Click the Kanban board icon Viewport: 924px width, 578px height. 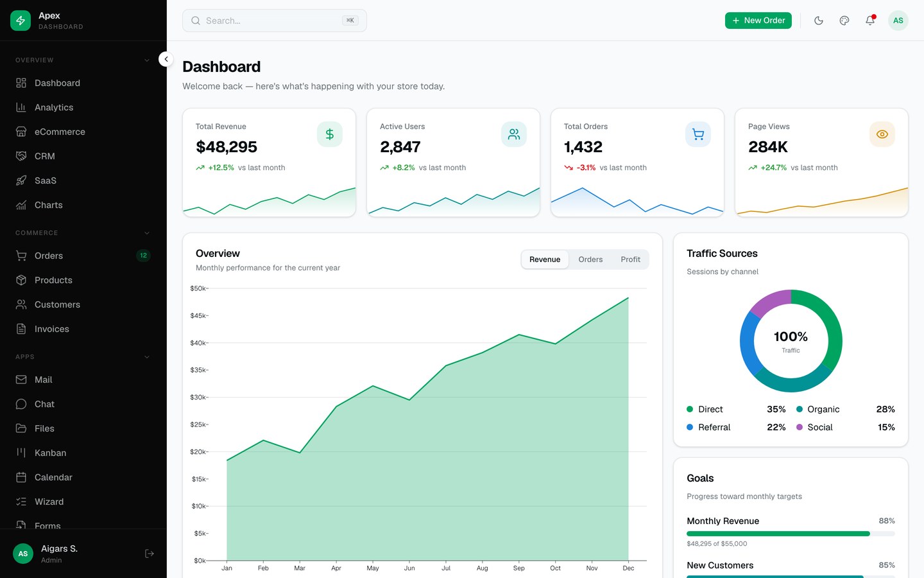pyautogui.click(x=21, y=453)
